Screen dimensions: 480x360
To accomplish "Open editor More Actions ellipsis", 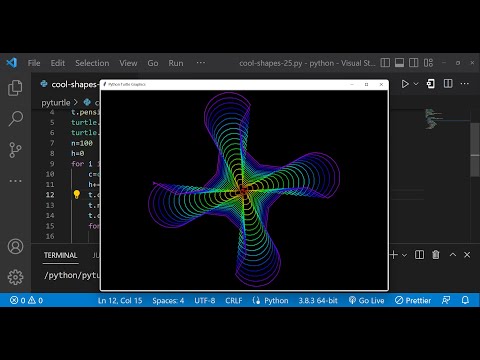I will pos(465,84).
